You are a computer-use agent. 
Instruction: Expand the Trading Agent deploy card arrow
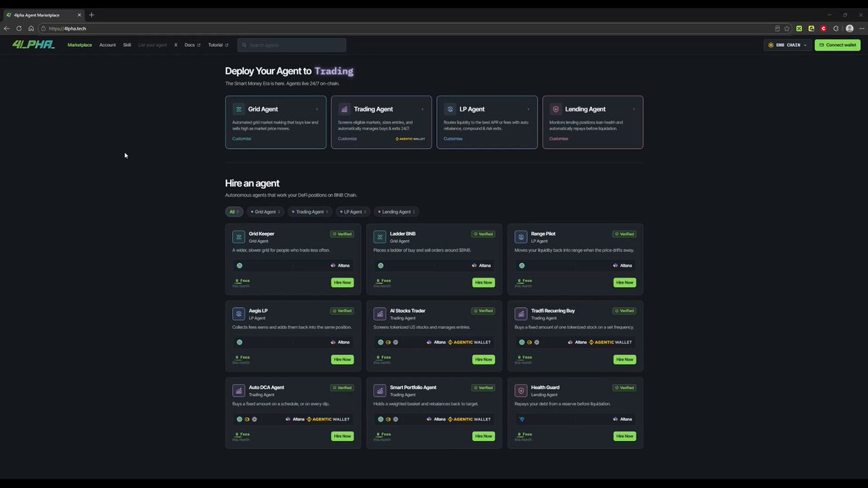pyautogui.click(x=422, y=109)
